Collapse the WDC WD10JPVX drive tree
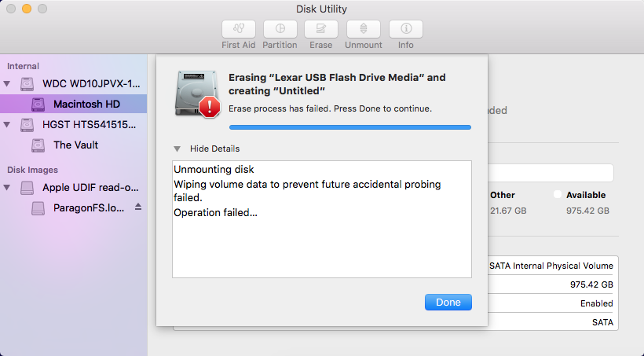The height and width of the screenshot is (356, 644). click(7, 84)
